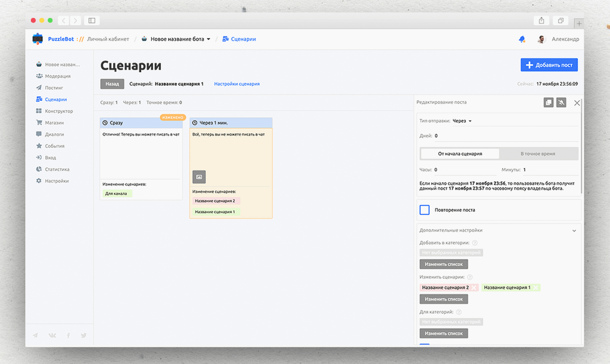
Task: Open Диалоги in the sidebar
Action: pyautogui.click(x=50, y=135)
